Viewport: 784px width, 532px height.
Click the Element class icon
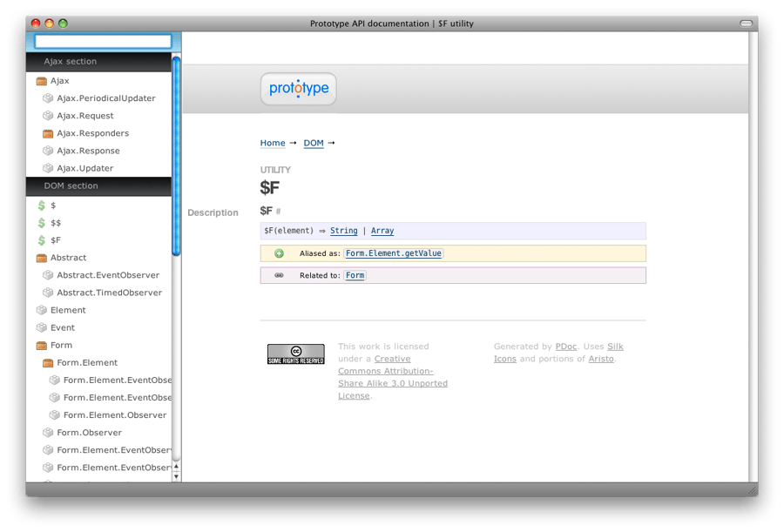(42, 311)
